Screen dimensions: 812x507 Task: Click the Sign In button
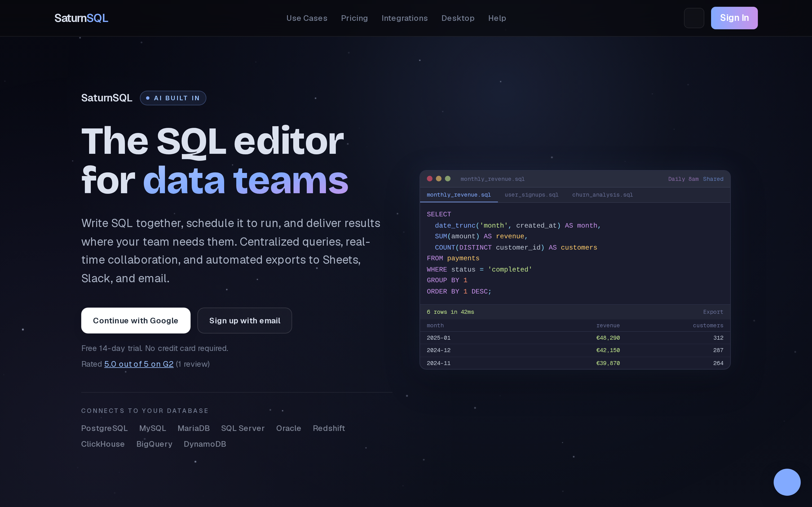click(x=734, y=18)
